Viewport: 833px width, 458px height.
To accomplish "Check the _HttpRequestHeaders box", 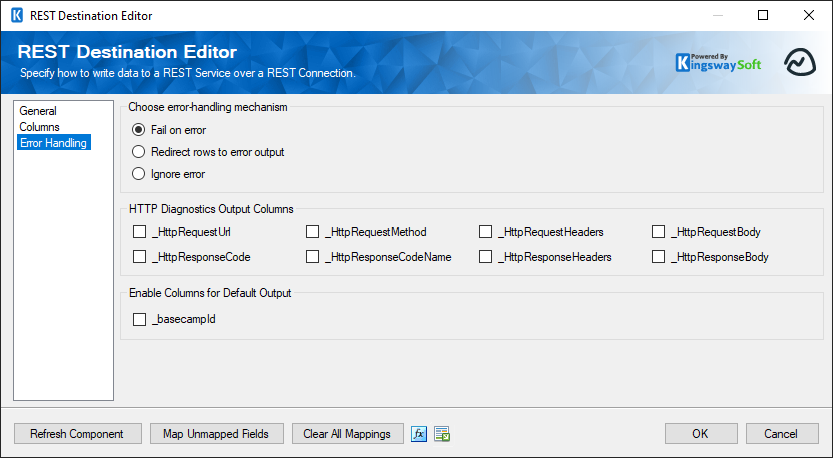I will (x=486, y=232).
